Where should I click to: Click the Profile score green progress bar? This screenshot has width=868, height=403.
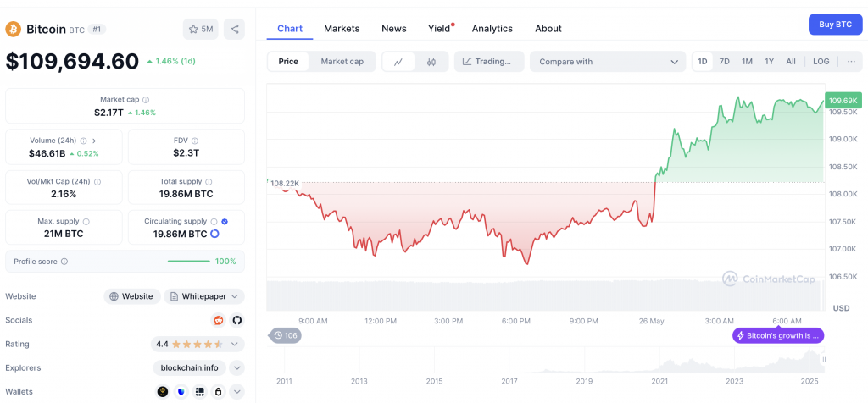(189, 262)
